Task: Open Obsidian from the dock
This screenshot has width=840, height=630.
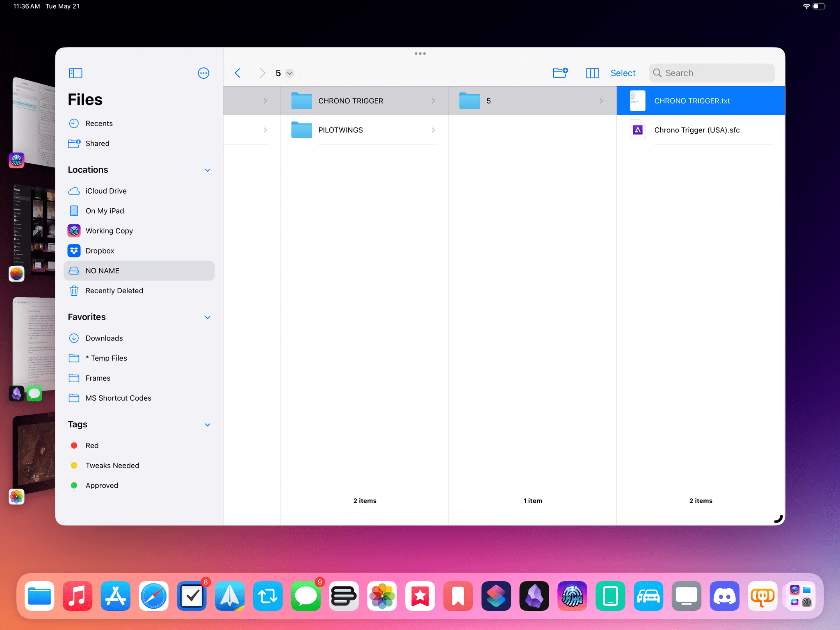Action: point(534,596)
